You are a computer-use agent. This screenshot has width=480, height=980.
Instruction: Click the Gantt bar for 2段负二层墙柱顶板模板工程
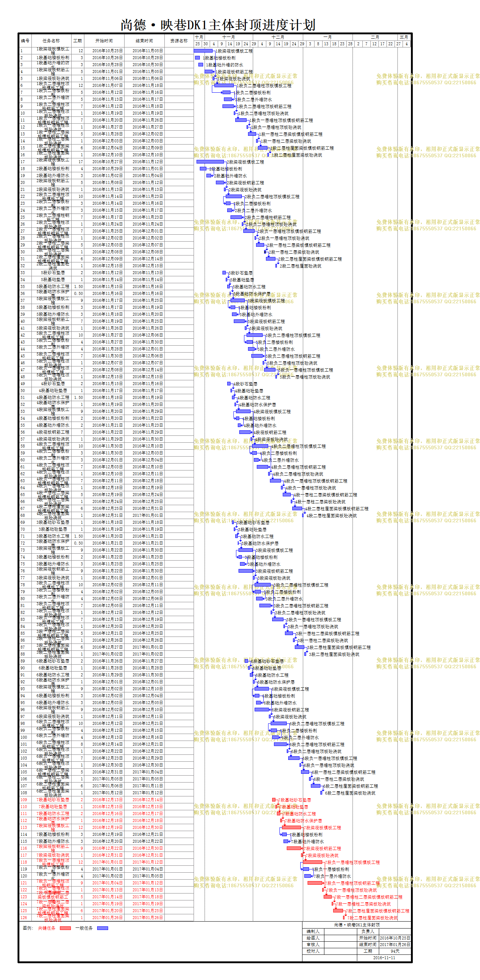[x=234, y=196]
